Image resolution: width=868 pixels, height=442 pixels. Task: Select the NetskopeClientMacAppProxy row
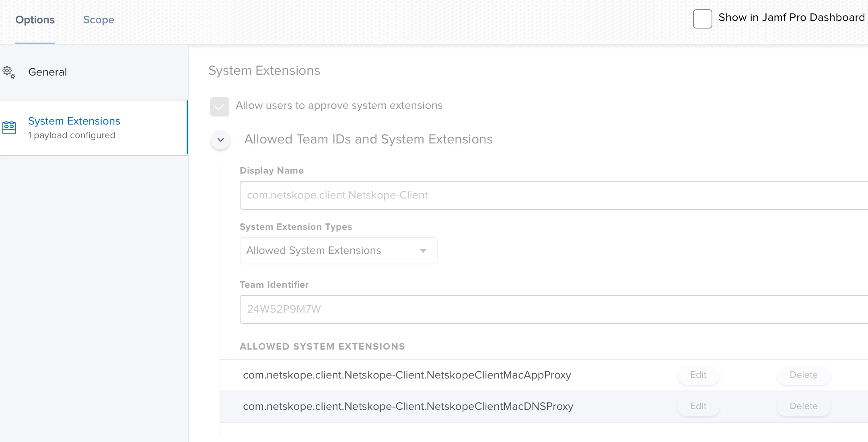click(x=407, y=375)
